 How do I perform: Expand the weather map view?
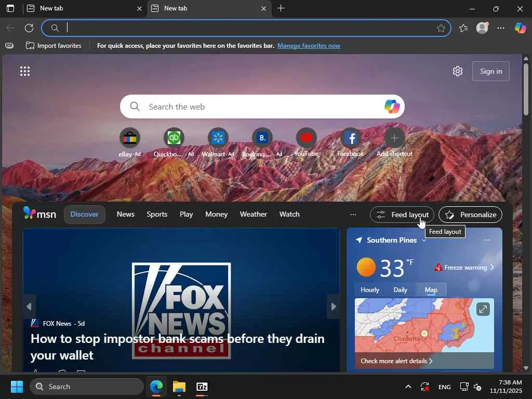(483, 309)
